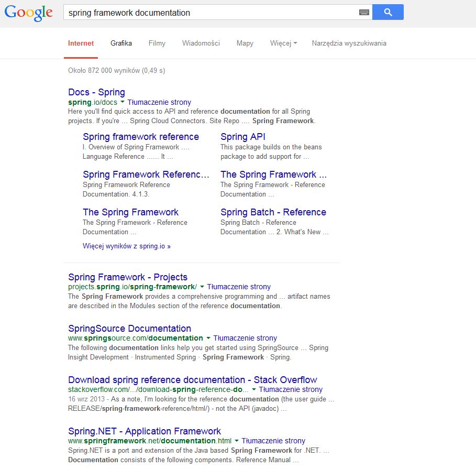The width and height of the screenshot is (476, 469).
Task: Focus the search query input field
Action: (x=211, y=12)
